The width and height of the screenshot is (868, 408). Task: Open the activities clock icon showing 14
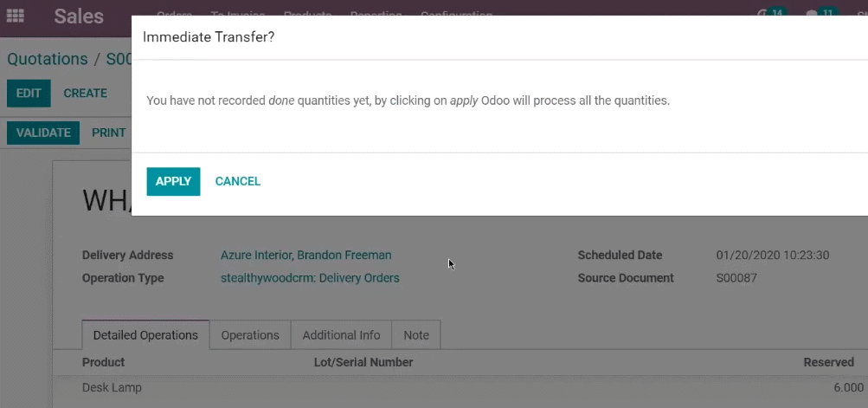point(773,13)
